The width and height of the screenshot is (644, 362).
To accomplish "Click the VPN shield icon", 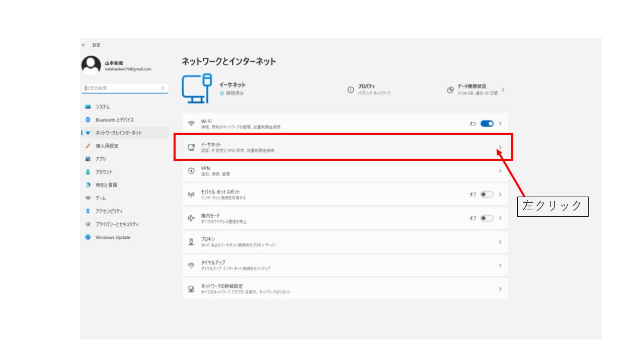I will coord(191,171).
